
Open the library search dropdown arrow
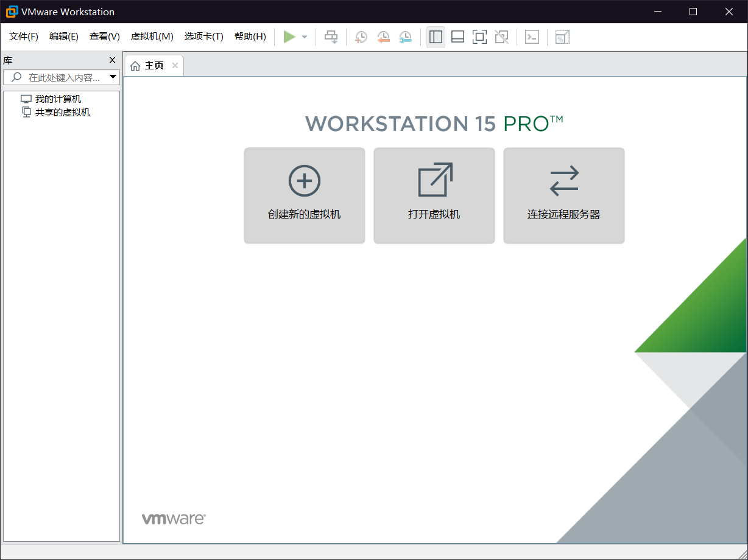113,77
